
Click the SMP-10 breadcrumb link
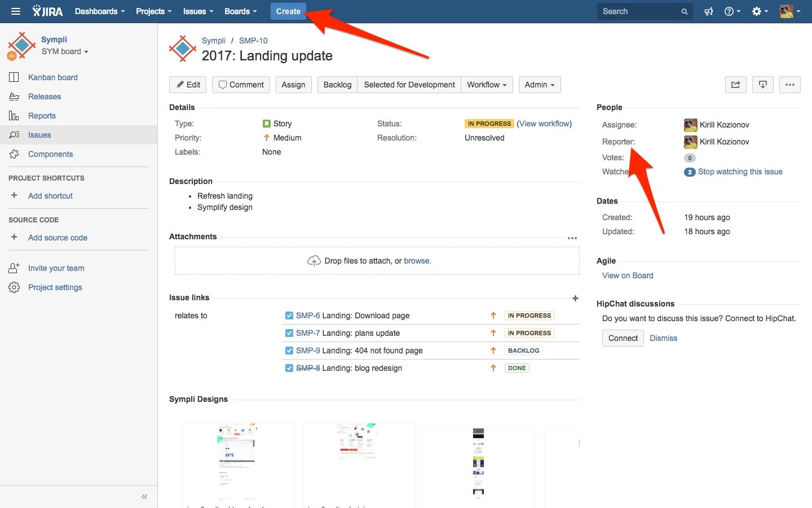253,41
